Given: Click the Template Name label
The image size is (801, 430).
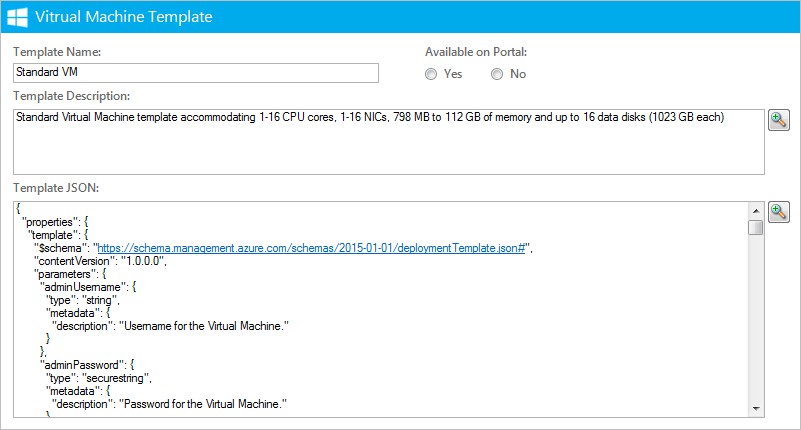Looking at the screenshot, I should (x=57, y=52).
